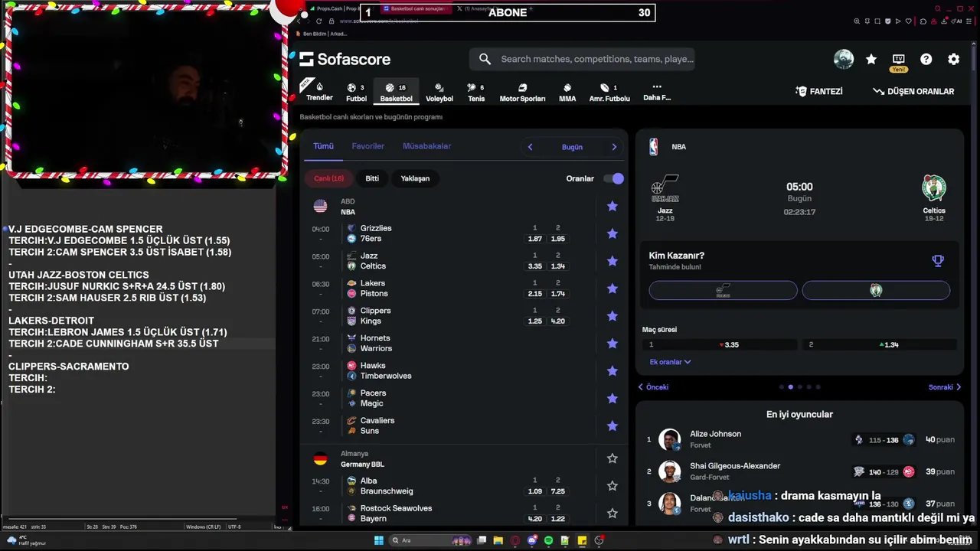
Task: Filter by Canlı (16) matches
Action: pos(328,178)
